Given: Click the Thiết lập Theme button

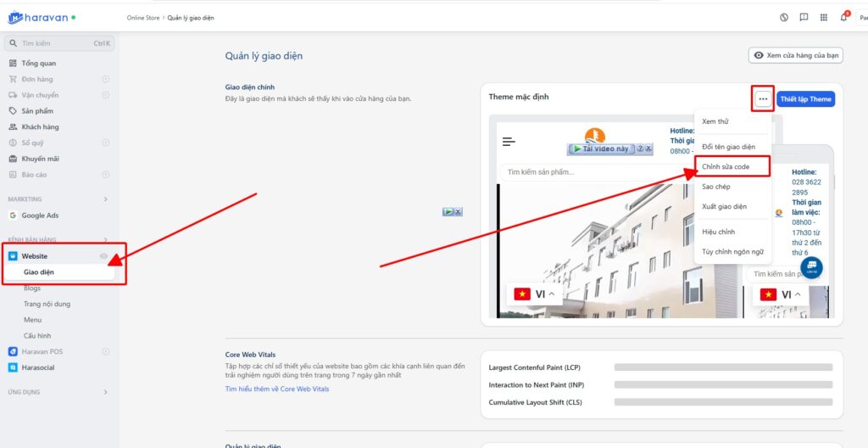Looking at the screenshot, I should [805, 99].
